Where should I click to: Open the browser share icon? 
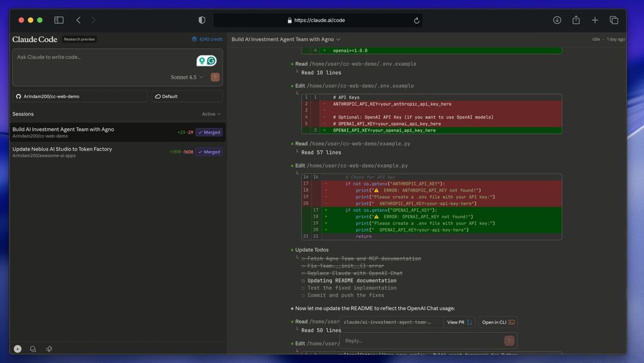pos(576,20)
